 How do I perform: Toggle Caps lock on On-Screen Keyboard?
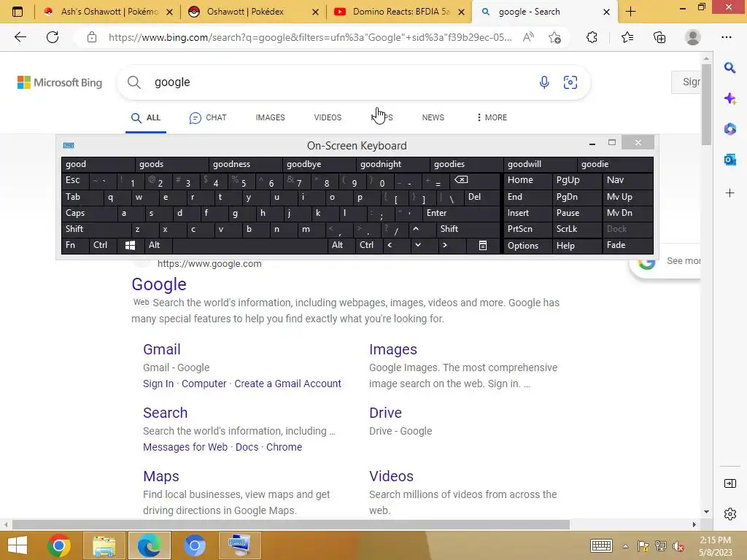click(x=89, y=213)
